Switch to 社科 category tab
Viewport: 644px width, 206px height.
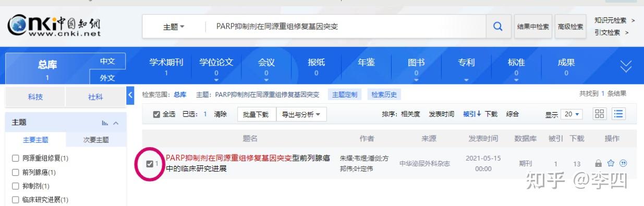[95, 97]
